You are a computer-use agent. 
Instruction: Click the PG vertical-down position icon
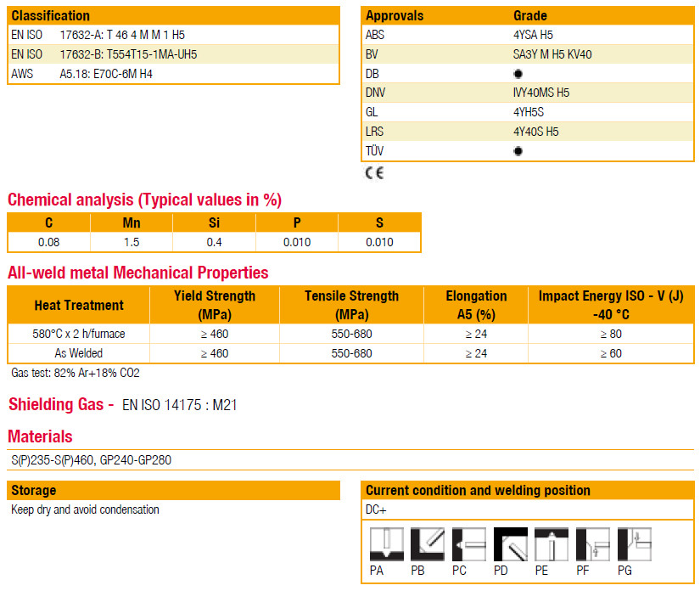pos(634,544)
